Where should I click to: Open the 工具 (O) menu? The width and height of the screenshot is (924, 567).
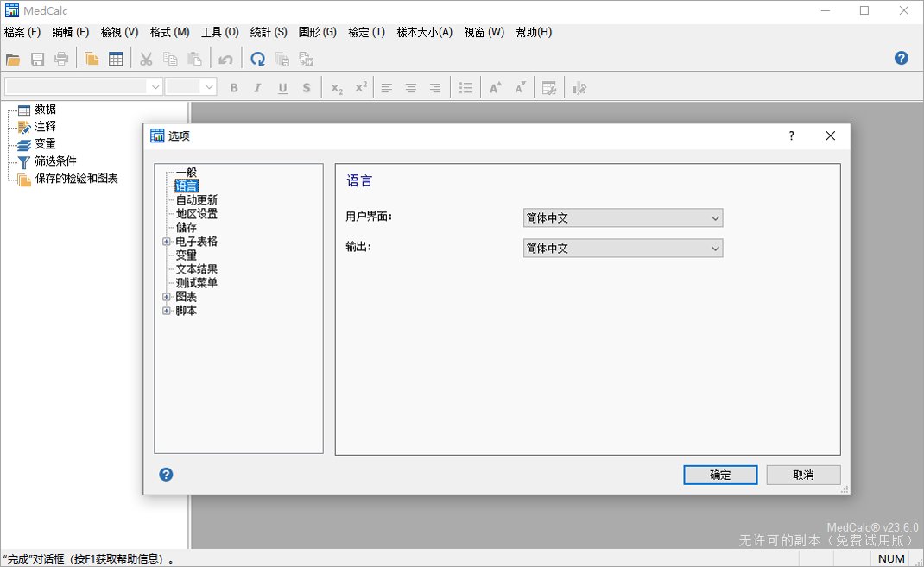click(220, 33)
